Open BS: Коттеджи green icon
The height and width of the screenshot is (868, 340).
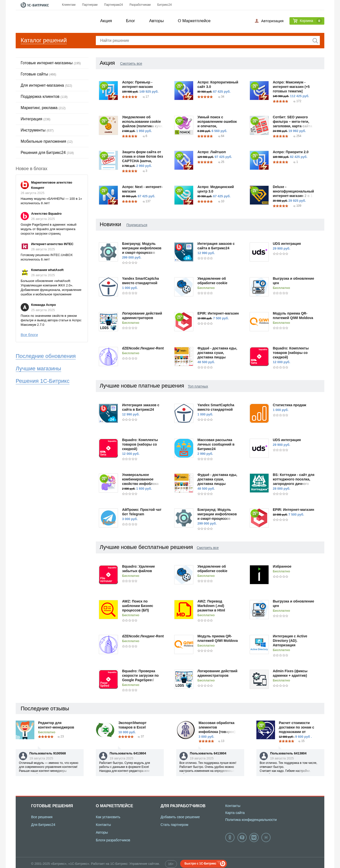[x=259, y=483]
